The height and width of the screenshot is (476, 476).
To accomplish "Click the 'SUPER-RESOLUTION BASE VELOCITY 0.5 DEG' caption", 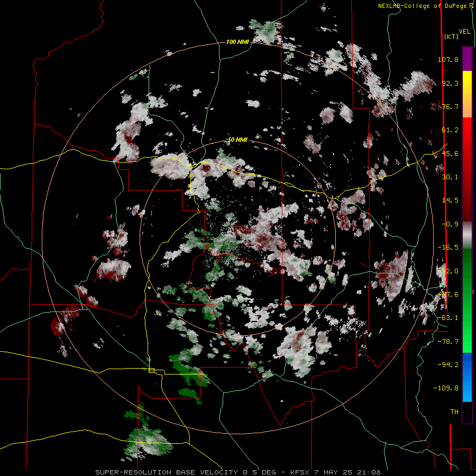I will coord(186,472).
